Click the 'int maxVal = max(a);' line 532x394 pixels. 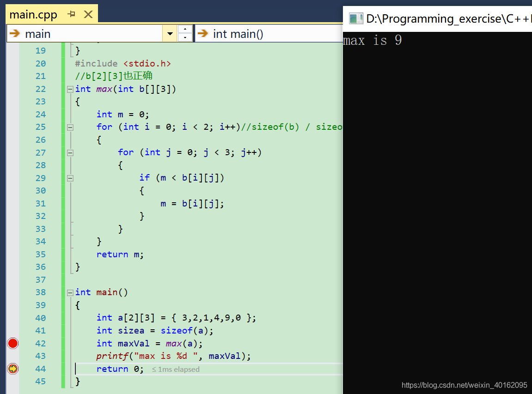coord(149,344)
